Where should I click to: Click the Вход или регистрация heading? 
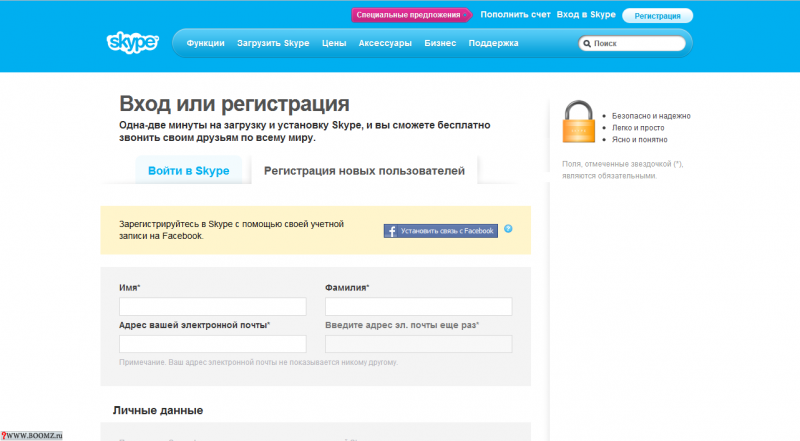click(234, 104)
